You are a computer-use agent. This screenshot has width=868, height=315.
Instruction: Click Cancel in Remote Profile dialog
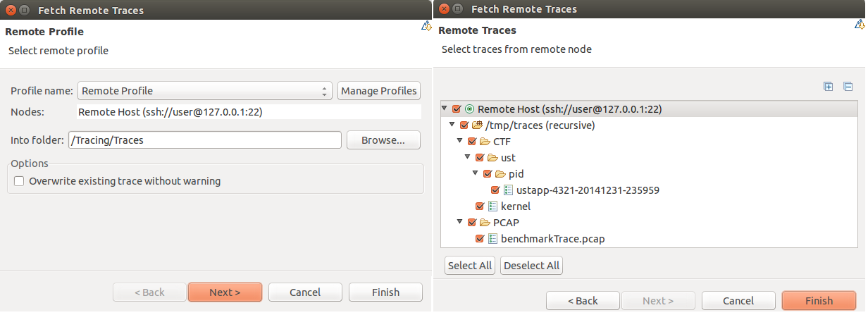tap(305, 292)
